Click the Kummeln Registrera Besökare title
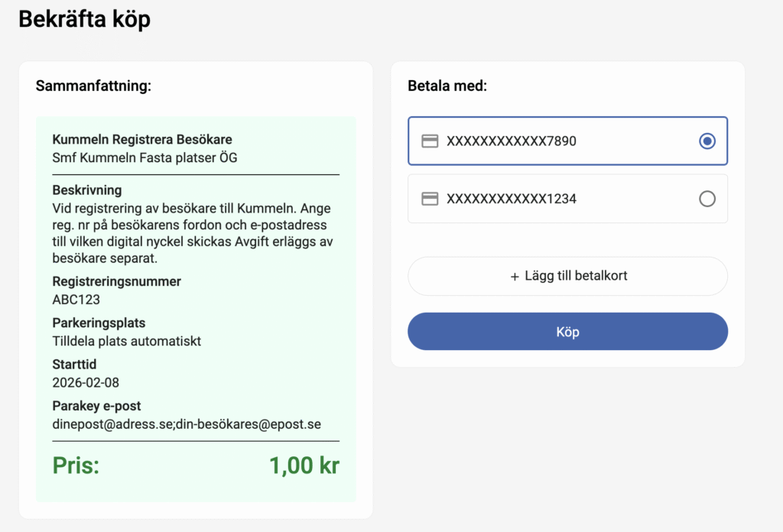Image resolution: width=783 pixels, height=532 pixels. coord(142,140)
